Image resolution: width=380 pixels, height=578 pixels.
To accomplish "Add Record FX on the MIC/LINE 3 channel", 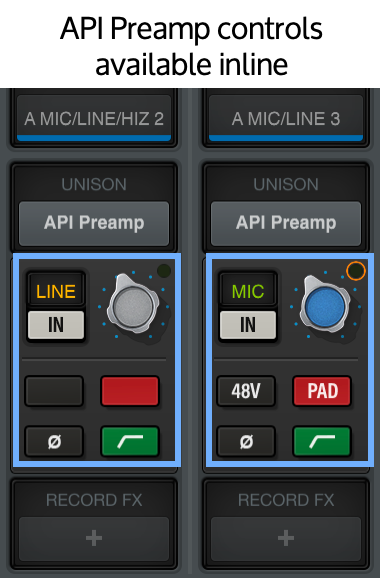I will tap(286, 538).
